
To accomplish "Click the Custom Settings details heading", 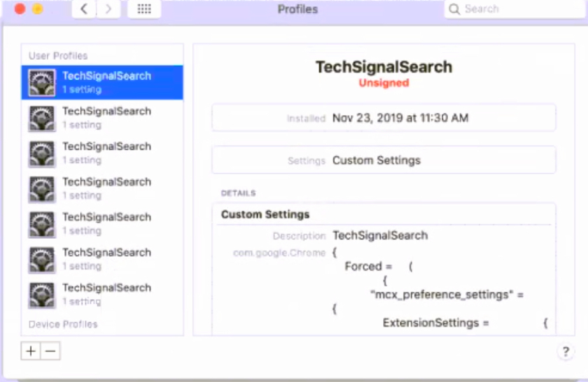I will pyautogui.click(x=265, y=215).
